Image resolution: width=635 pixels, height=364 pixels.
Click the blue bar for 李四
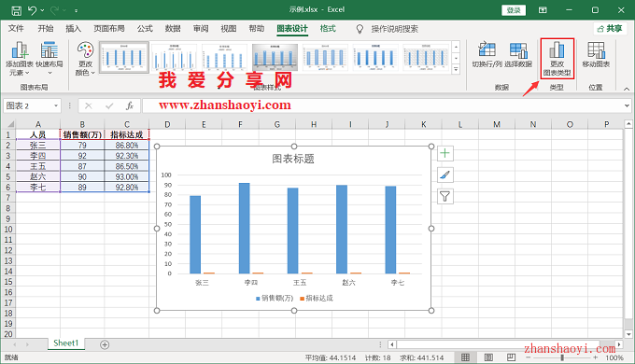(x=245, y=229)
